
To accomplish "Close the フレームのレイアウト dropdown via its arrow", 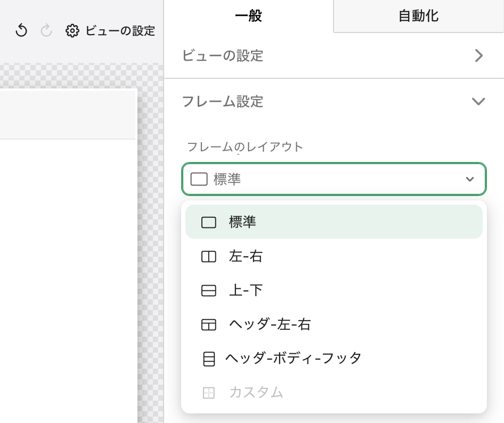I will pyautogui.click(x=469, y=180).
